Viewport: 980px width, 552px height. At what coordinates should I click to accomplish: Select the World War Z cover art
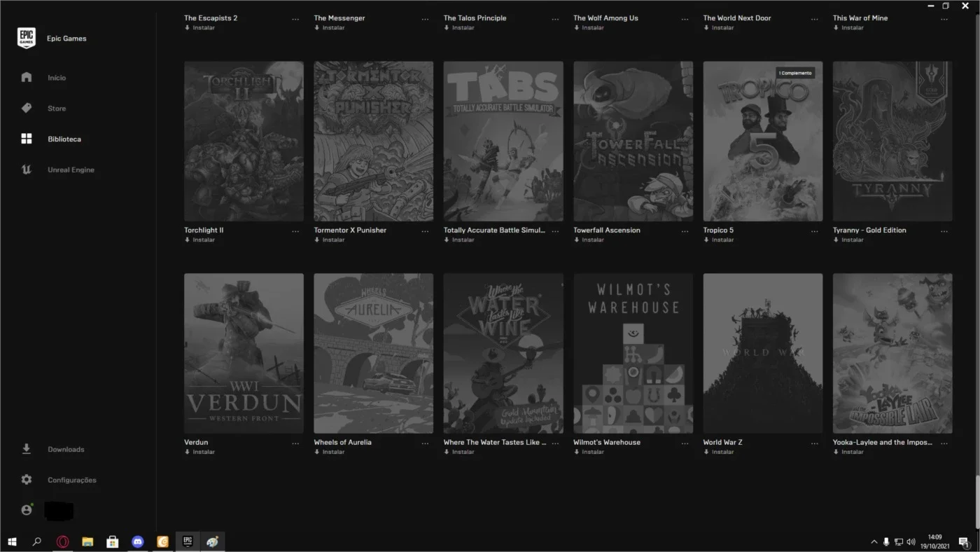pyautogui.click(x=763, y=354)
